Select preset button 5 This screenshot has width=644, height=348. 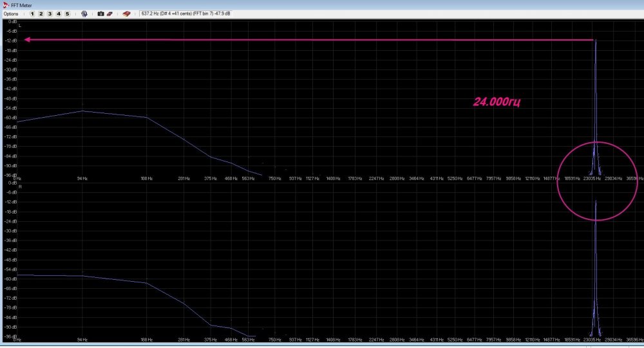[67, 14]
